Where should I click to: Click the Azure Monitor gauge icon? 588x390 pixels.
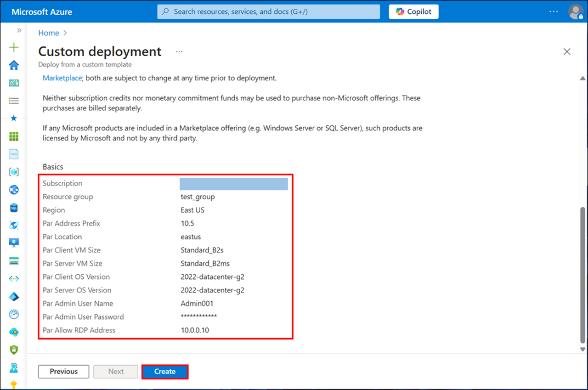14,314
